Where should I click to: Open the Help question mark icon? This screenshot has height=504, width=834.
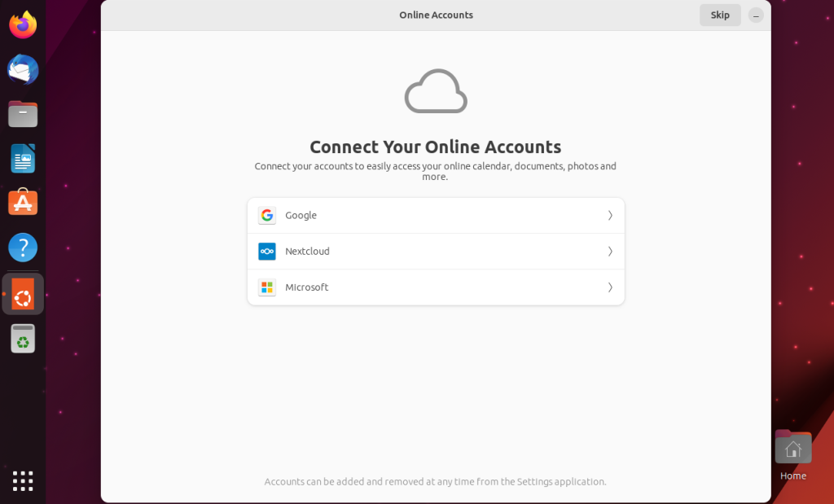[23, 248]
